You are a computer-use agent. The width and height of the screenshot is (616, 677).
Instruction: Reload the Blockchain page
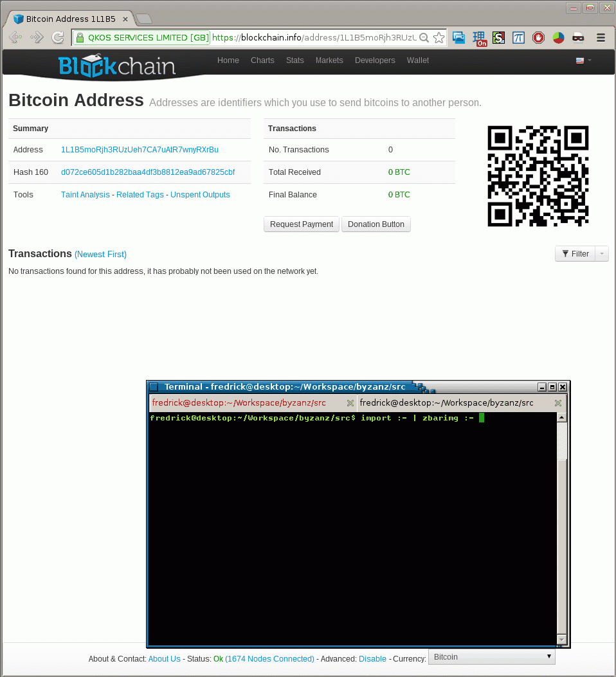[x=58, y=37]
